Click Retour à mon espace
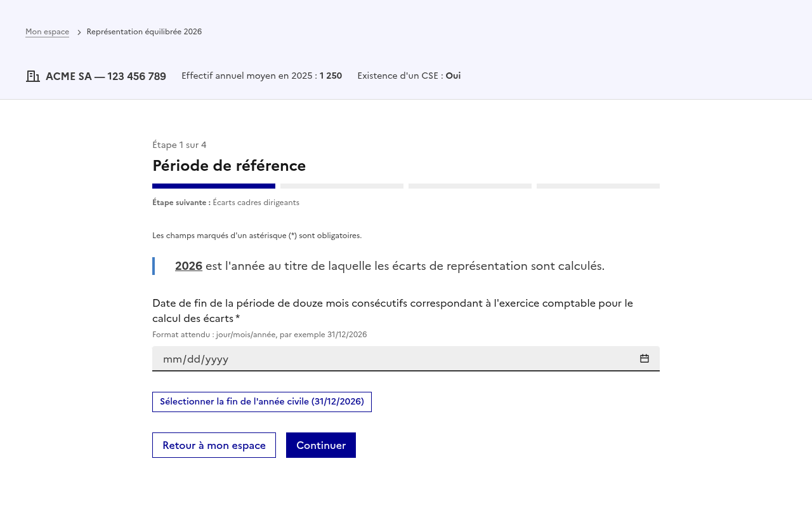Viewport: 812px width, 508px height. 214,444
